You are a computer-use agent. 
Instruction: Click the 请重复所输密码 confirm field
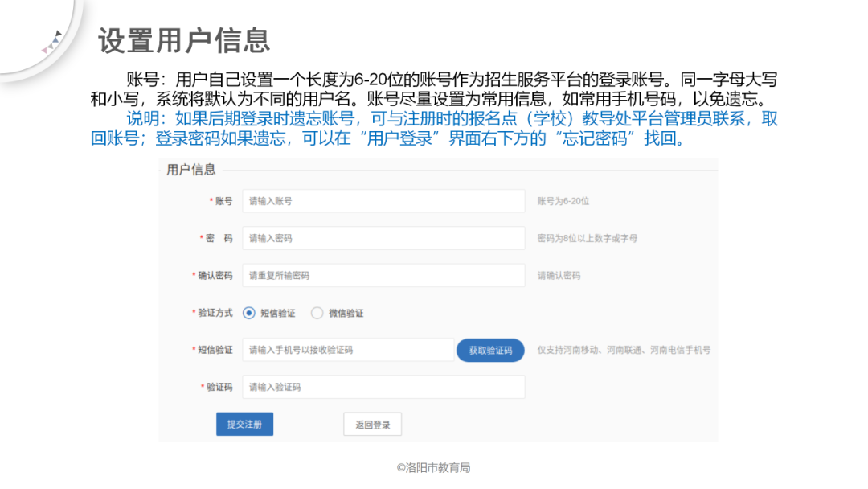point(383,275)
